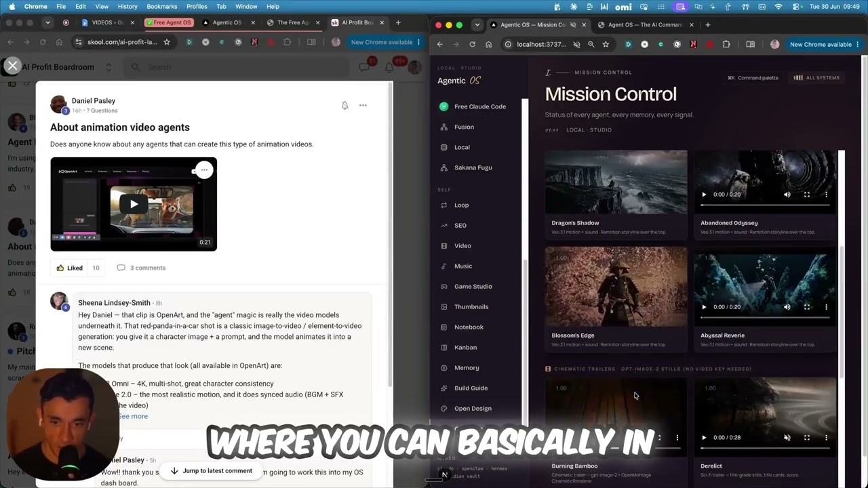Open the File menu in menu bar
This screenshot has height=488, width=868.
61,7
